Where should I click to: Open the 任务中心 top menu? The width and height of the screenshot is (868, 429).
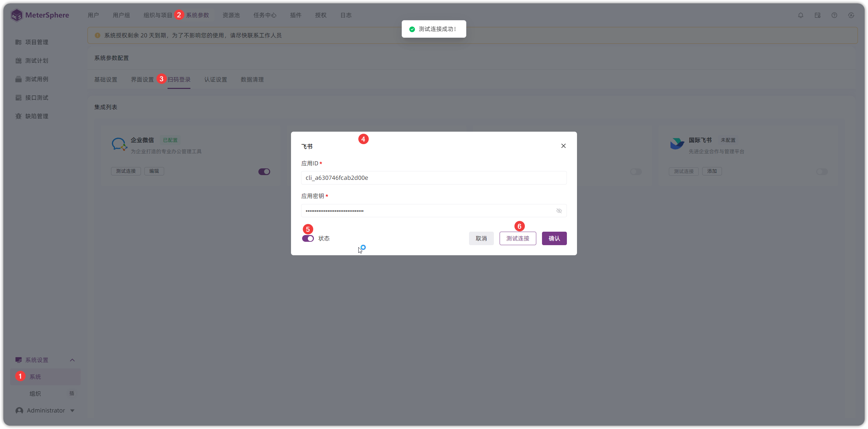pyautogui.click(x=265, y=15)
